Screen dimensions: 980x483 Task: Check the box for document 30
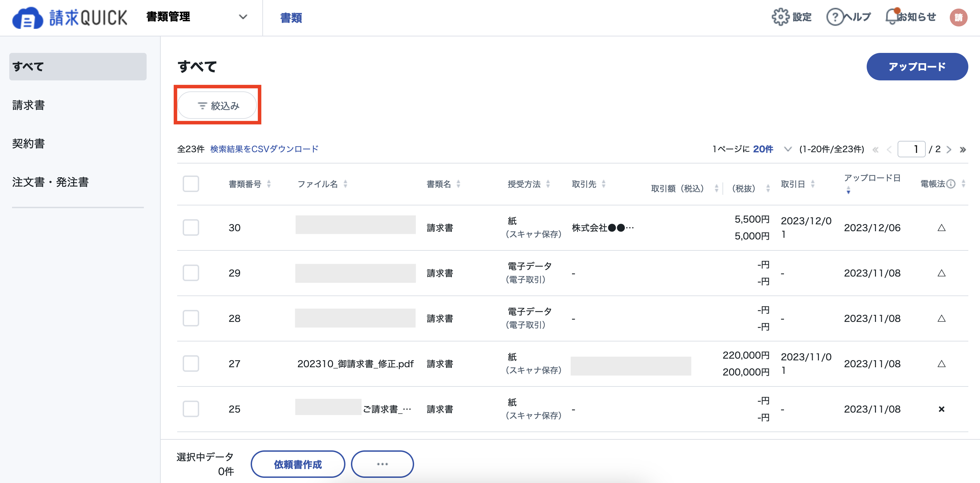191,228
